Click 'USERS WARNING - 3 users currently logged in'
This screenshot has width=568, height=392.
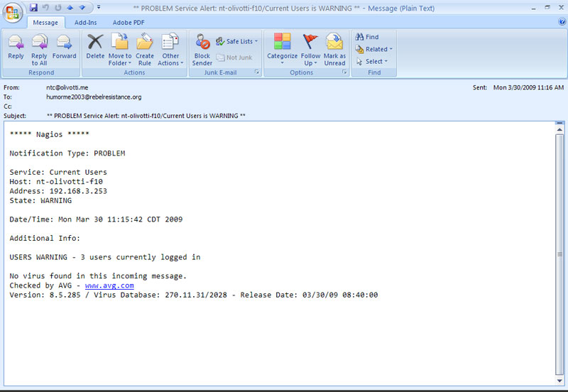click(x=105, y=257)
